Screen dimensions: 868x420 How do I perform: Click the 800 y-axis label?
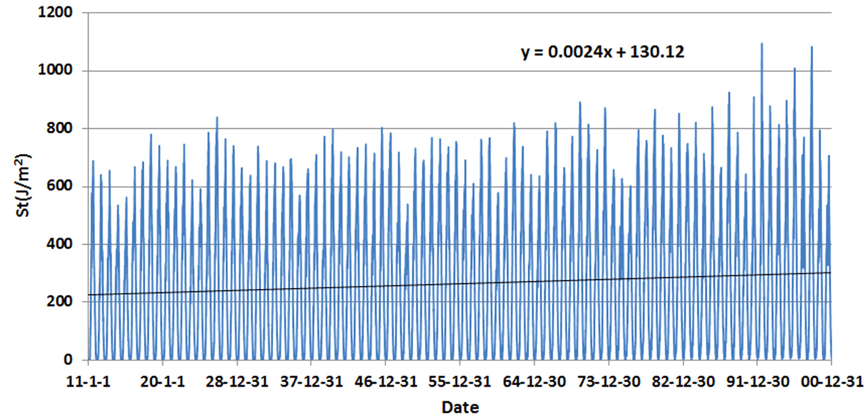pyautogui.click(x=60, y=128)
